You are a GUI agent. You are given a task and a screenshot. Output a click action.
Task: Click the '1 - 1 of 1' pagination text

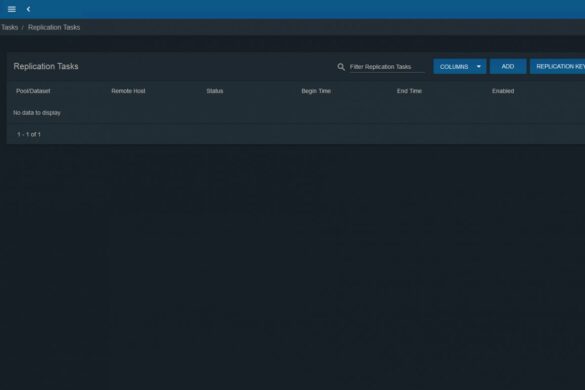(x=29, y=134)
